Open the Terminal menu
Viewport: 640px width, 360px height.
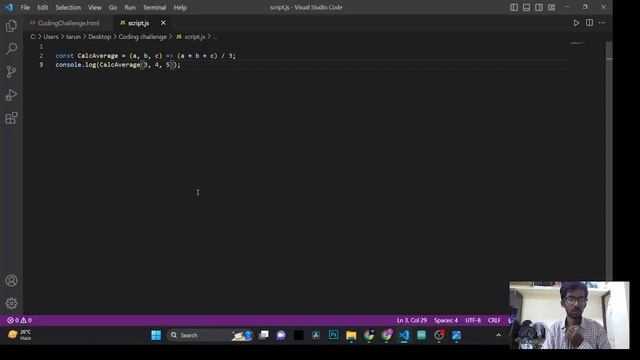click(154, 7)
